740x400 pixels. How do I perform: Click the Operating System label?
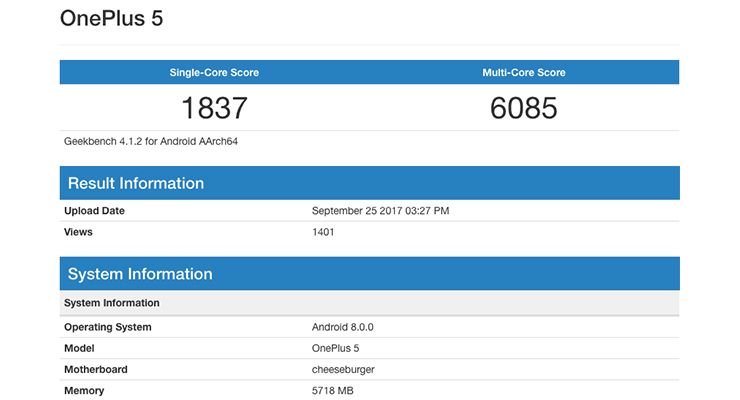(108, 327)
